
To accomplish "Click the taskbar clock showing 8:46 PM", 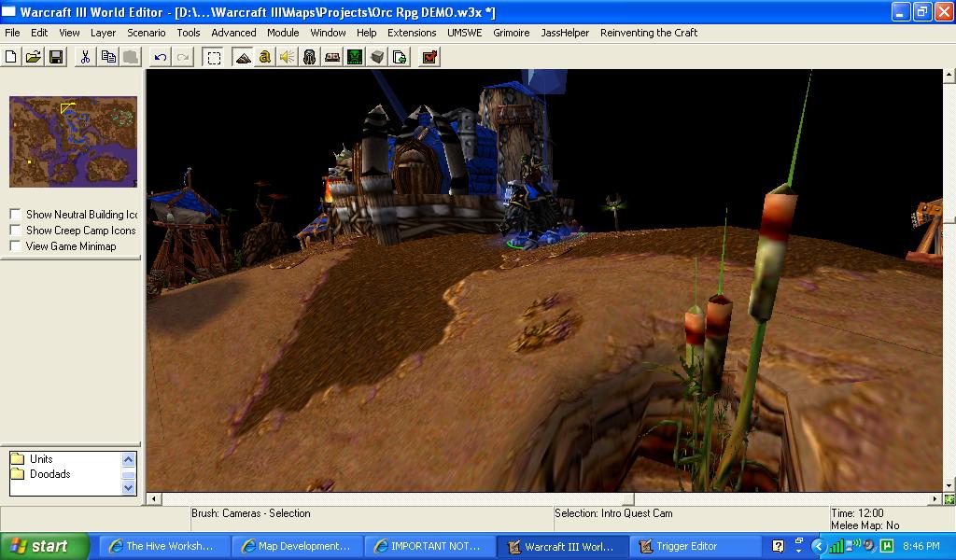I will 921,546.
